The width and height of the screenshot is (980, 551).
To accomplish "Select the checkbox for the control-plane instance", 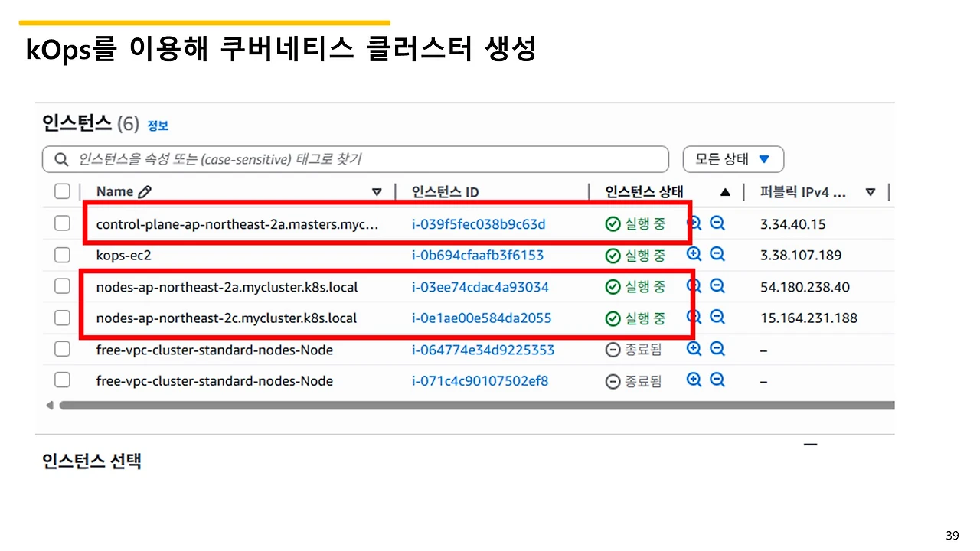I will pos(62,223).
